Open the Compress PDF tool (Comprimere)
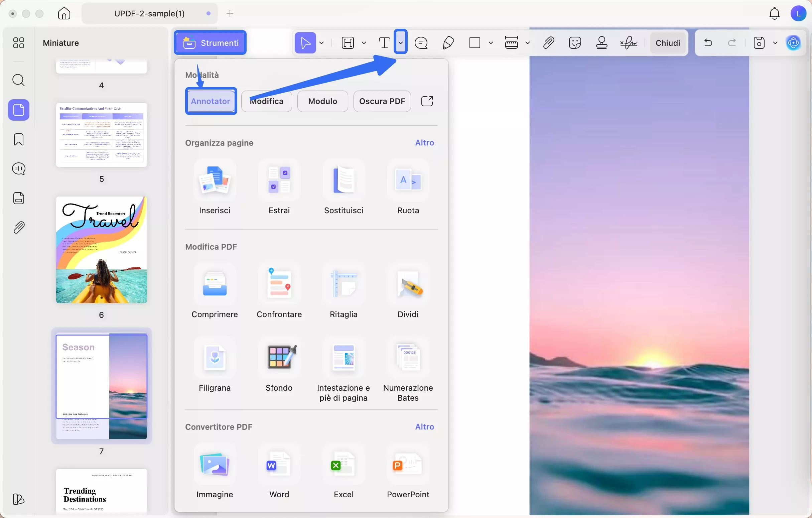This screenshot has height=518, width=812. 215,284
